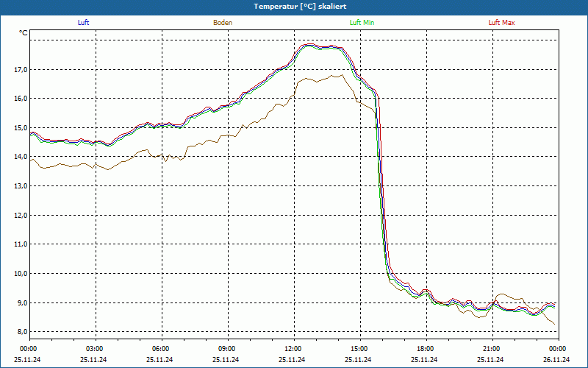Click the 9,0 y-axis value
Image resolution: width=588 pixels, height=368 pixels.
coord(22,302)
